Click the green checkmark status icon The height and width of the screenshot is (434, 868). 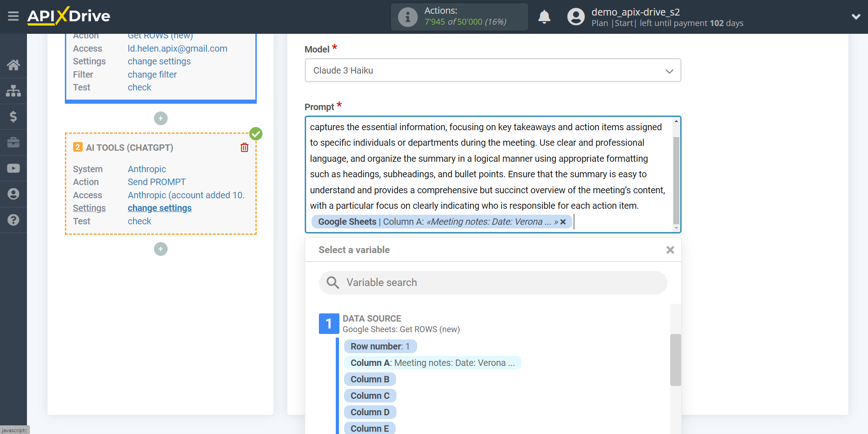[x=256, y=134]
